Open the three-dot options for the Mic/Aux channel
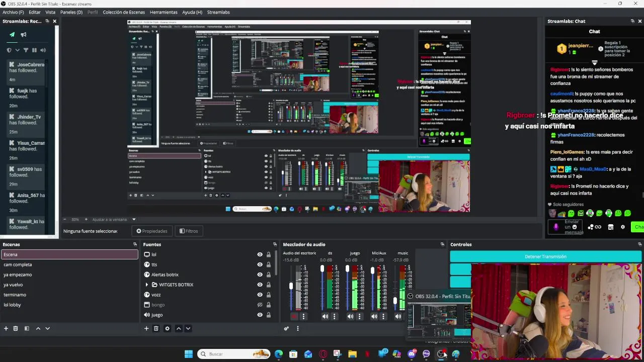644x362 pixels. pyautogui.click(x=383, y=316)
